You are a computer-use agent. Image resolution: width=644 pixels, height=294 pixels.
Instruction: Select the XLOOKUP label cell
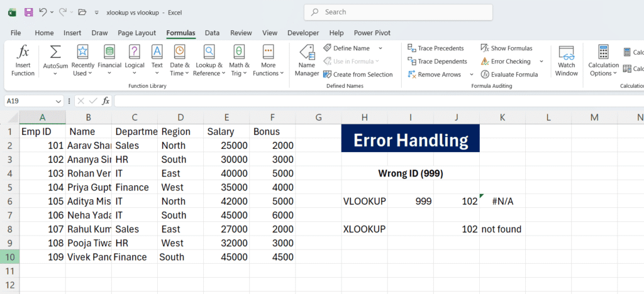point(364,229)
